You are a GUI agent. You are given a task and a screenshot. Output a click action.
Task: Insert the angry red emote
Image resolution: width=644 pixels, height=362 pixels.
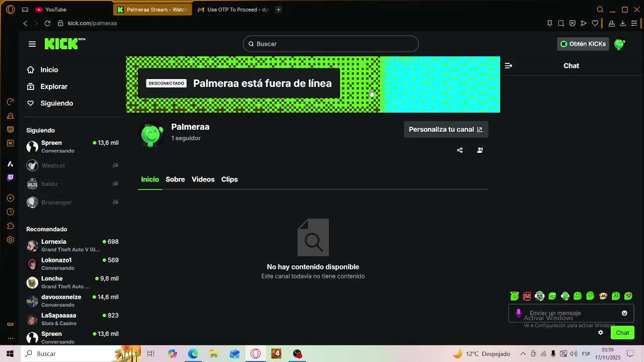point(527,296)
